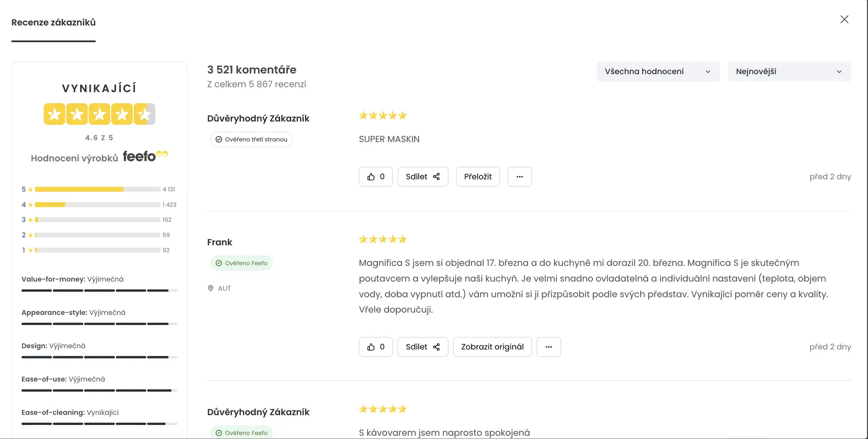
Task: Click the AUT location pin icon
Action: [211, 288]
